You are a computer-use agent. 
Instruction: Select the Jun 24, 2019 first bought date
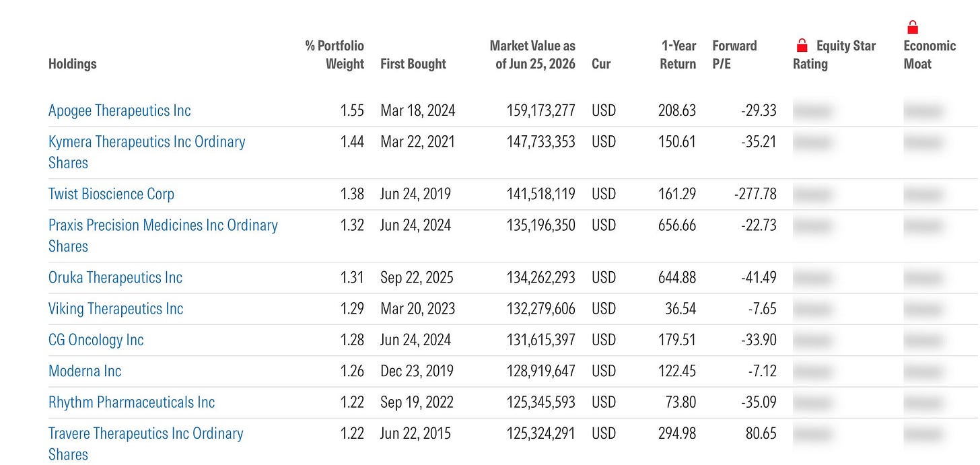click(x=415, y=194)
